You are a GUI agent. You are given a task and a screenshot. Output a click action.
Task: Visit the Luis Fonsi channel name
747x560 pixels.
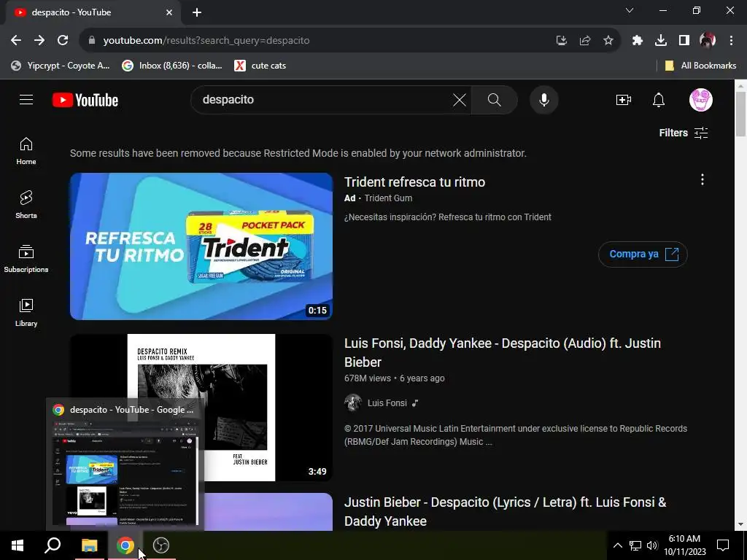(x=387, y=402)
